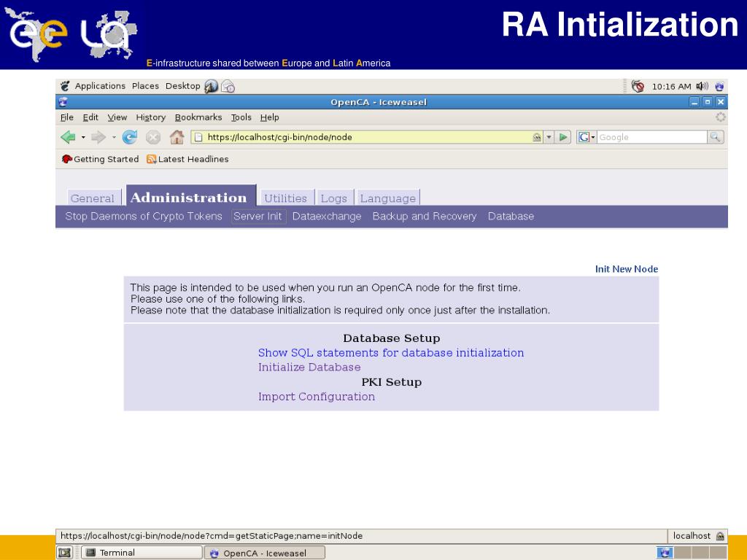Image resolution: width=747 pixels, height=560 pixels.
Task: Click the greyed Forward arrow button
Action: point(98,137)
